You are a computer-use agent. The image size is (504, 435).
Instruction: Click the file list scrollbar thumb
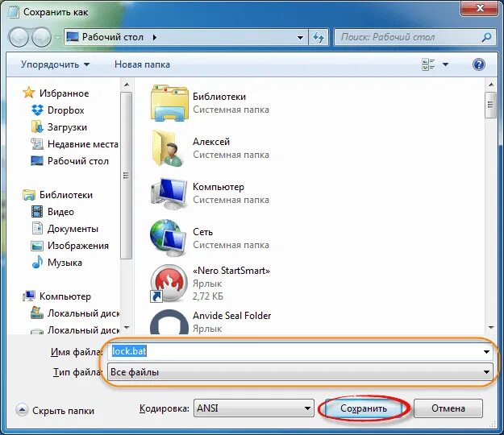490,105
